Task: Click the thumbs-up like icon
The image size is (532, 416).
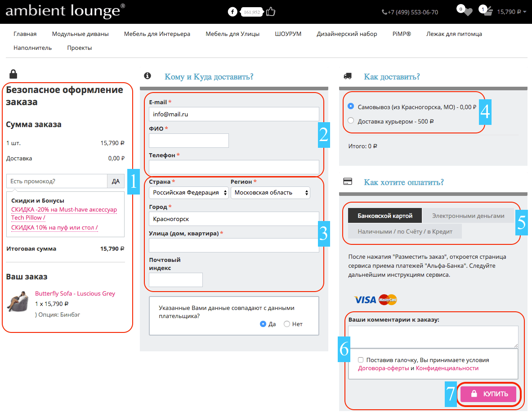Action: (270, 12)
